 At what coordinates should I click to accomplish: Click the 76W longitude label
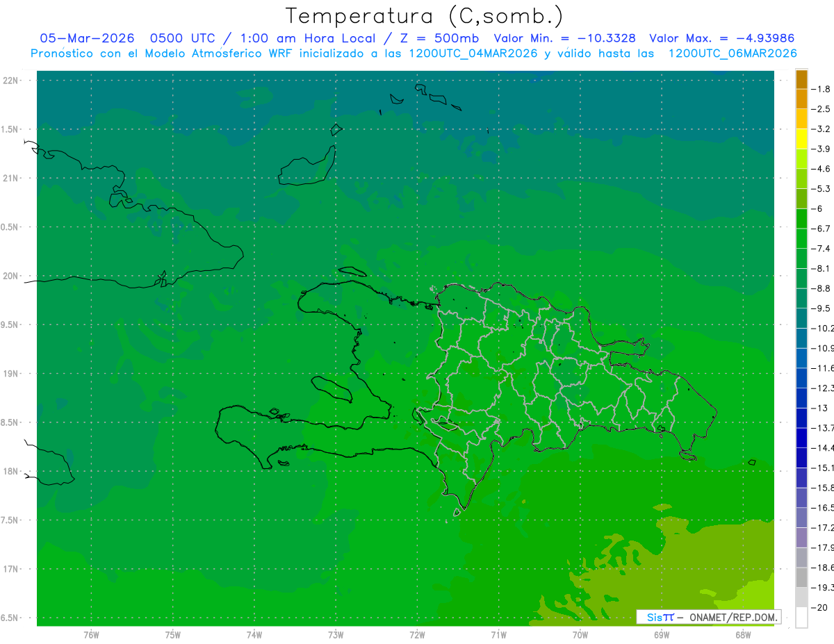coord(91,635)
